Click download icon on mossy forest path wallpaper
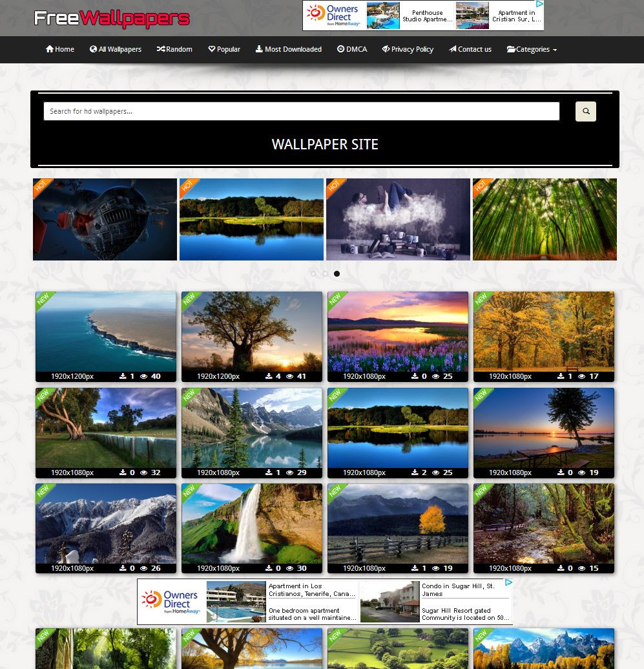Viewport: 644px width, 669px height. [x=561, y=568]
